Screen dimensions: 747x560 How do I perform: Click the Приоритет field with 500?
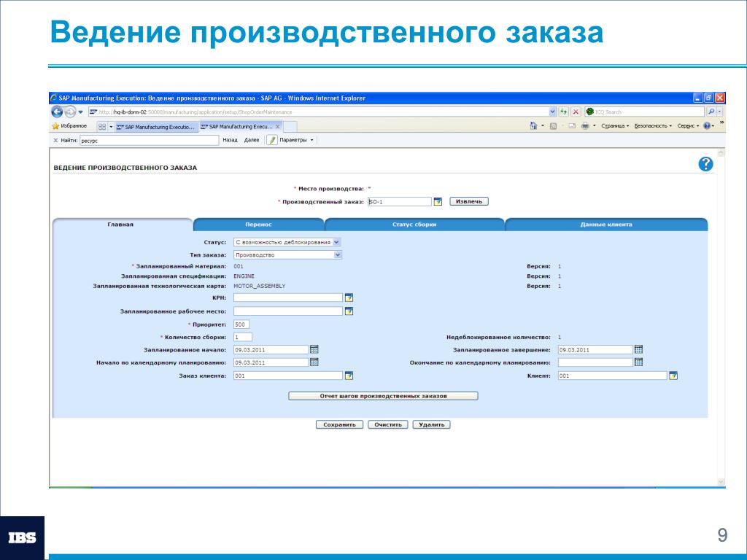click(x=241, y=324)
